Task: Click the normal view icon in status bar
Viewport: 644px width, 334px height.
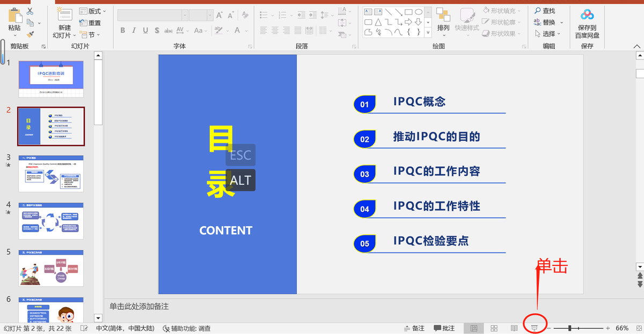Action: coord(474,328)
